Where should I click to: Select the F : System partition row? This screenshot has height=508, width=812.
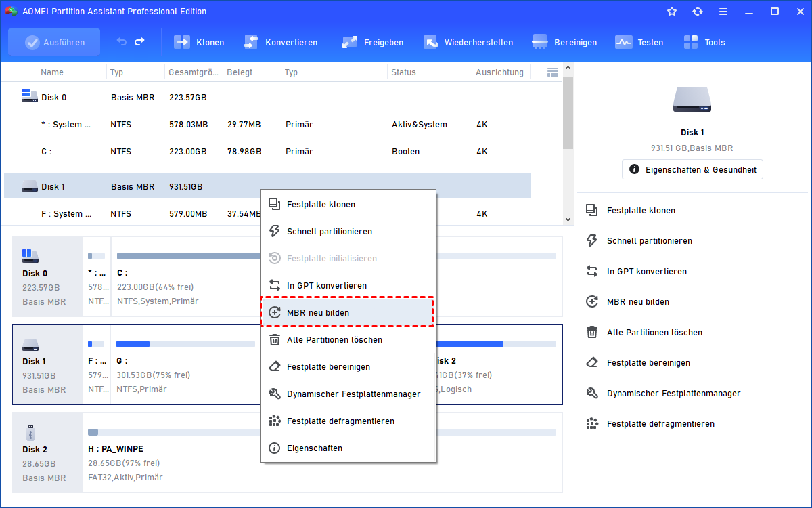(x=267, y=214)
